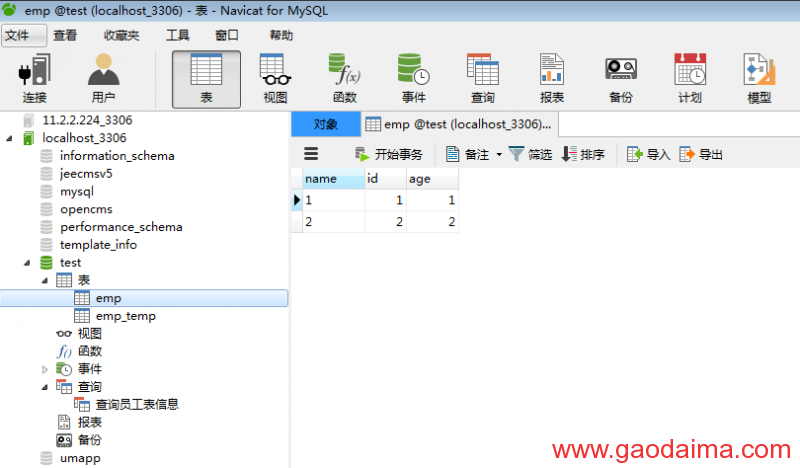
Task: Click the id column header
Action: click(x=386, y=179)
